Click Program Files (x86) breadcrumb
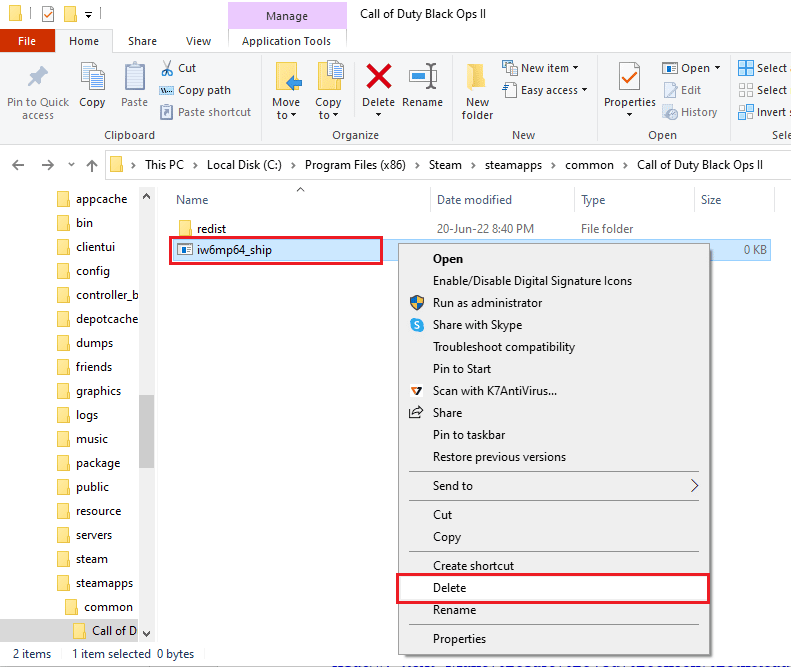 click(x=355, y=165)
